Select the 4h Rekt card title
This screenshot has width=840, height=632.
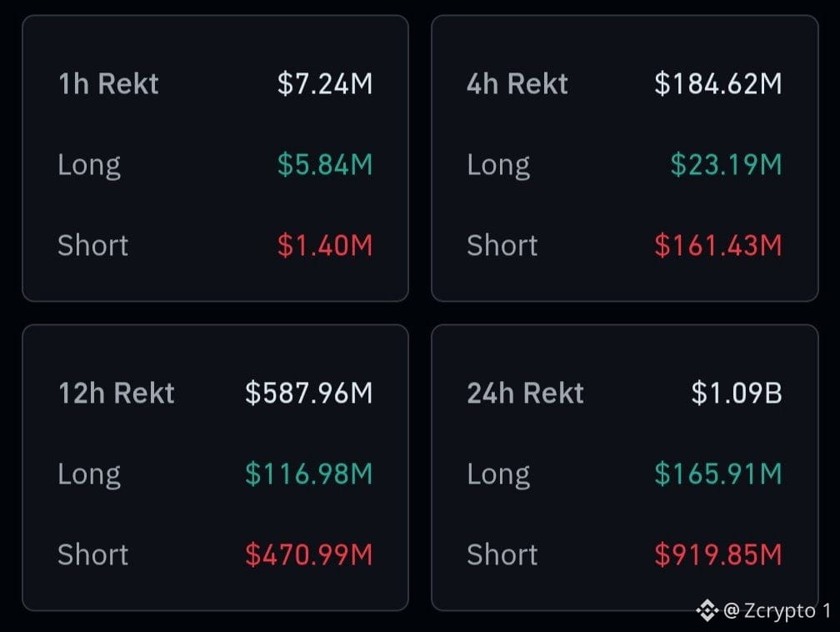[517, 84]
